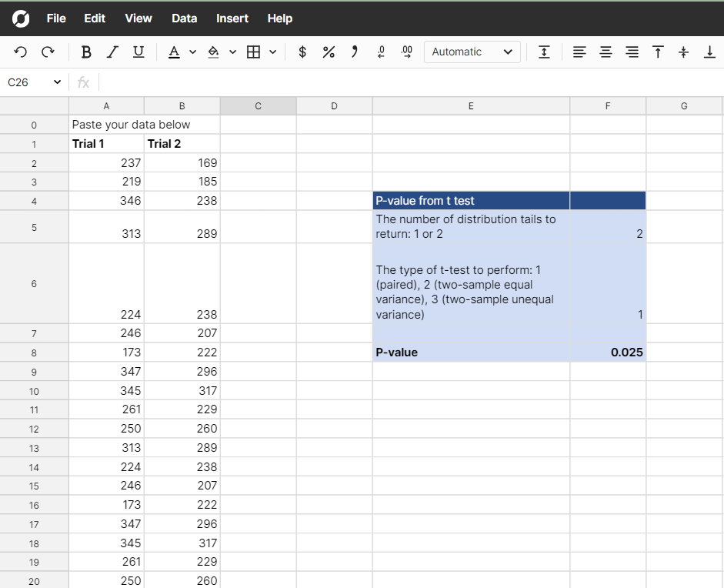Open the Automatic number format dropdown
Image resolution: width=724 pixels, height=588 pixels.
(472, 52)
